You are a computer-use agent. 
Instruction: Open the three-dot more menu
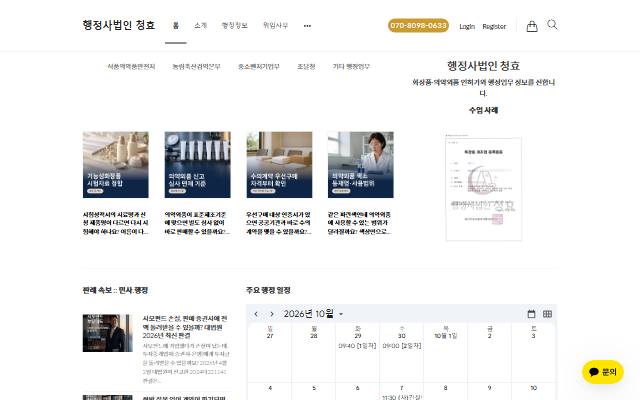click(x=307, y=26)
